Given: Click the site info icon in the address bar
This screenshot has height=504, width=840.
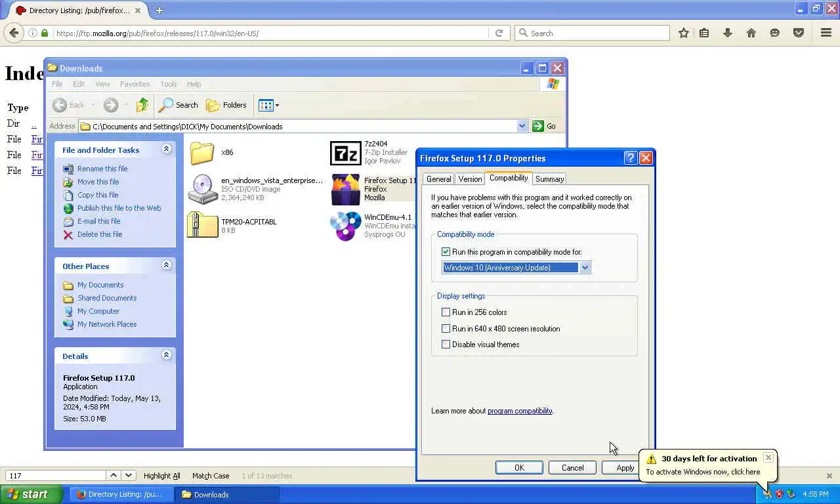Looking at the screenshot, I should click(x=32, y=33).
